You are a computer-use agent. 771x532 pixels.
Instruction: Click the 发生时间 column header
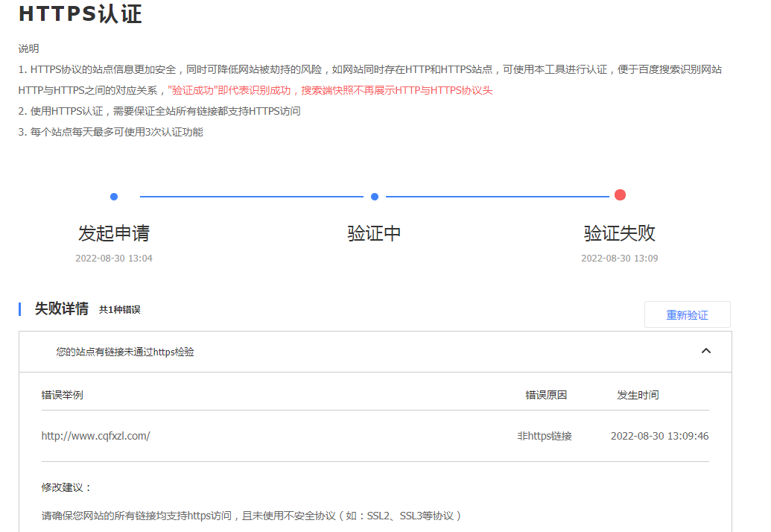click(638, 395)
